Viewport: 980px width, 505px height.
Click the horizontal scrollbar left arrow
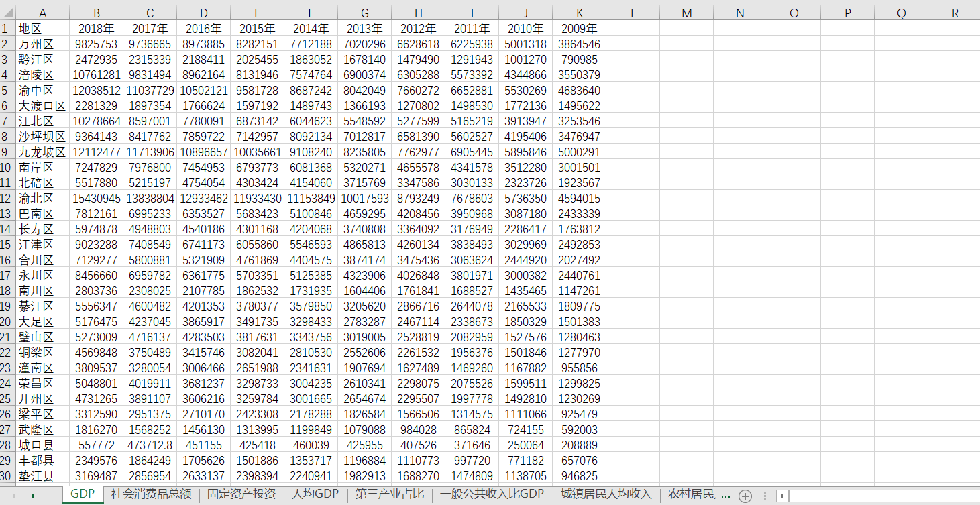tap(781, 496)
